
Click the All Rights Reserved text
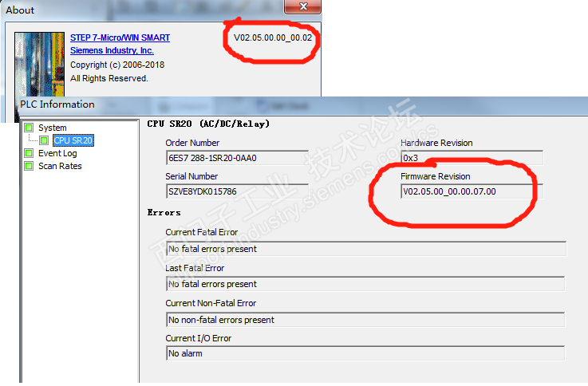109,78
